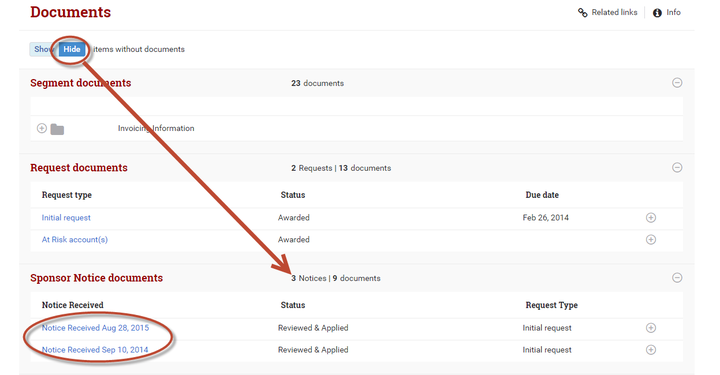Click the Documents page title

click(x=71, y=12)
